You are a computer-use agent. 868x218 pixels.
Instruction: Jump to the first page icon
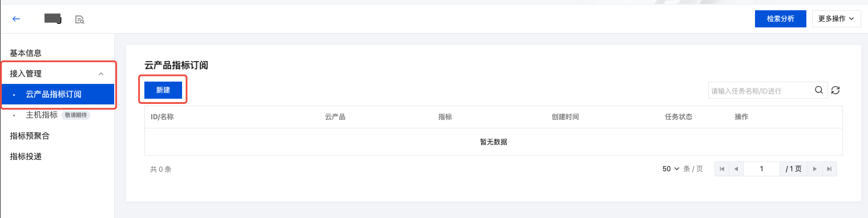click(x=722, y=169)
